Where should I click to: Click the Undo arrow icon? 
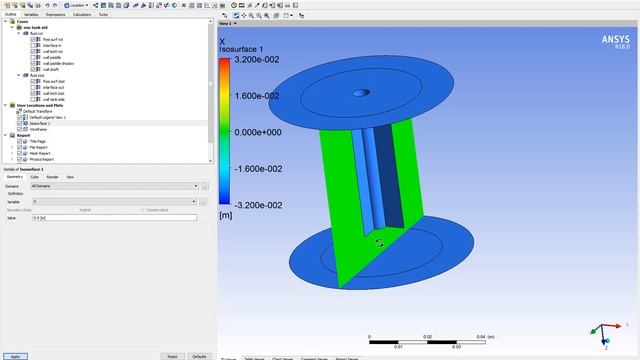(x=47, y=5)
